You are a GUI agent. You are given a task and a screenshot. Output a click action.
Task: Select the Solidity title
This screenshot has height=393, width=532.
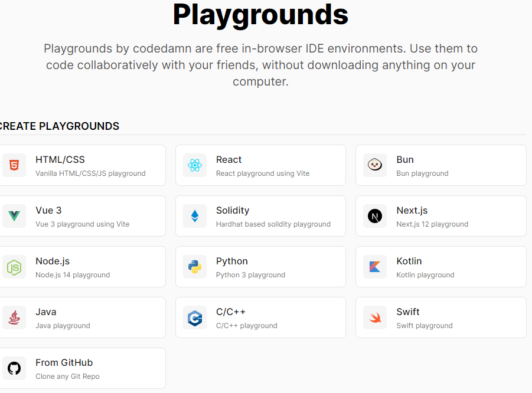(233, 211)
